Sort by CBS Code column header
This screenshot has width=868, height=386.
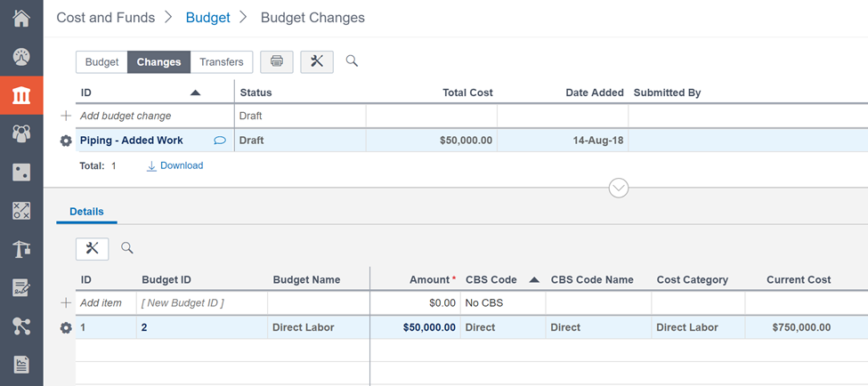pyautogui.click(x=491, y=279)
